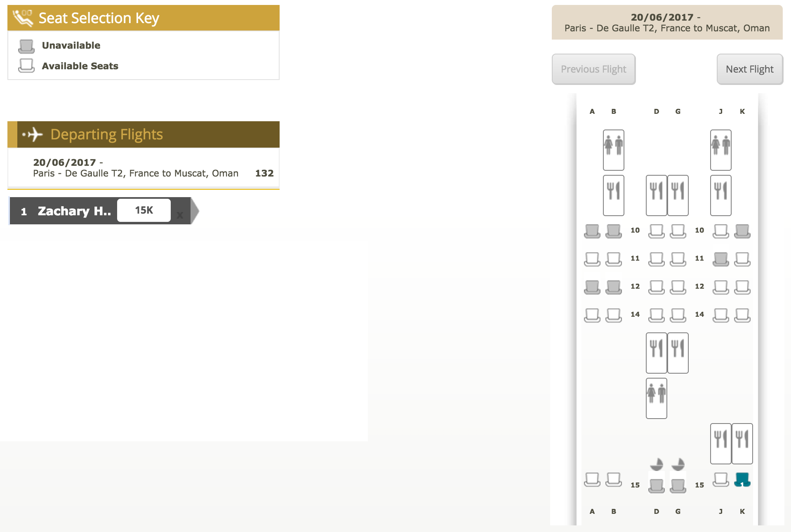The width and height of the screenshot is (791, 532).
Task: Select available seat 10D
Action: (x=656, y=231)
